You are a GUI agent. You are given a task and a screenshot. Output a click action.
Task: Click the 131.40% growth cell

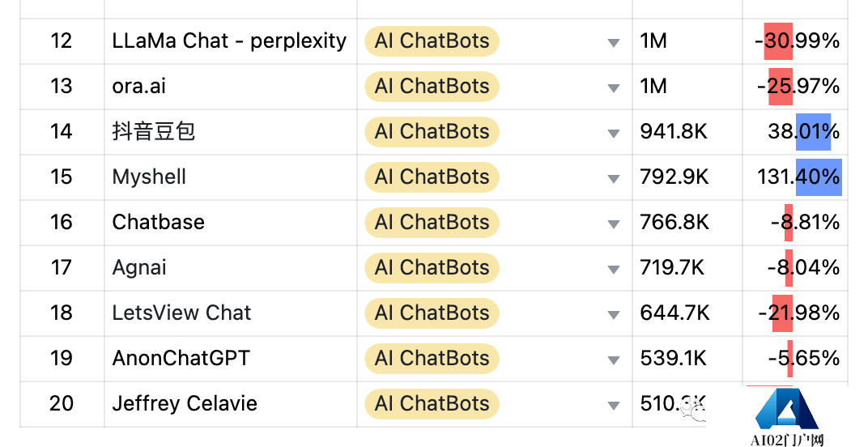[x=795, y=177]
